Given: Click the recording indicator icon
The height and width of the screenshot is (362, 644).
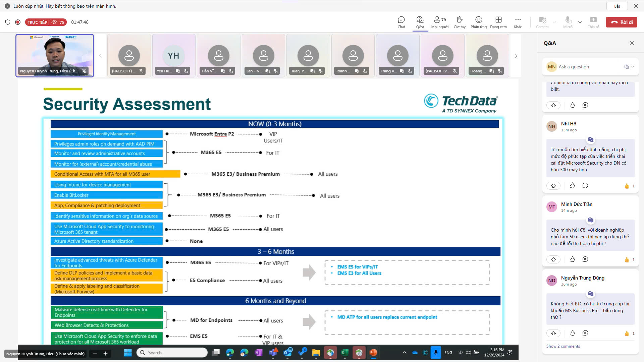Looking at the screenshot, I should (18, 22).
